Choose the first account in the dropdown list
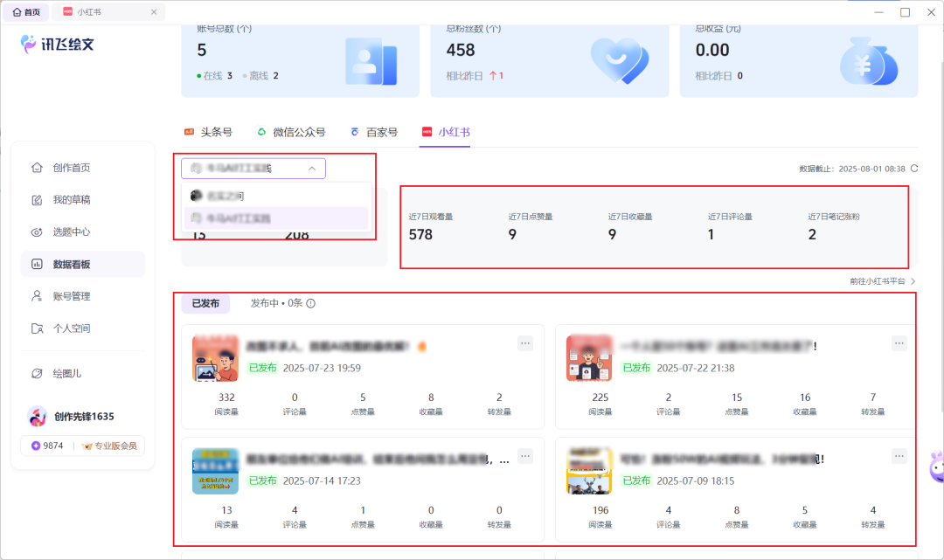The image size is (944, 560). (x=276, y=196)
